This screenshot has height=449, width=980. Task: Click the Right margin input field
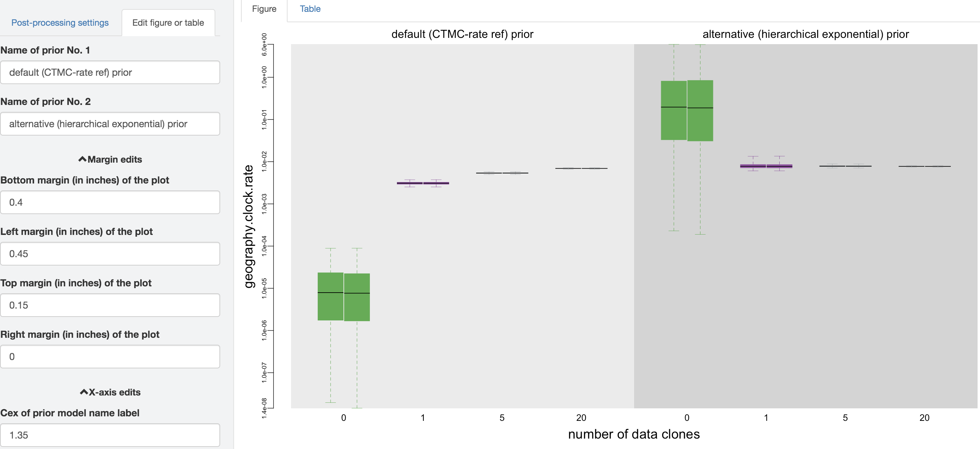coord(110,357)
